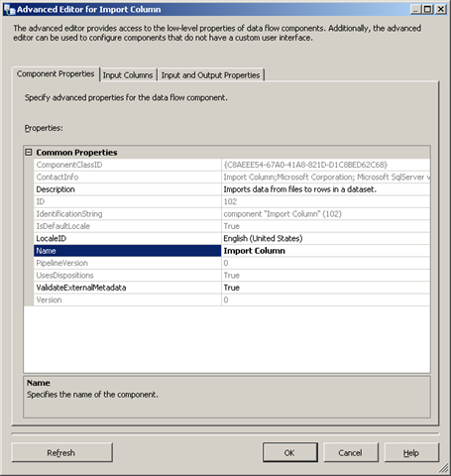The width and height of the screenshot is (451, 476).
Task: Select the IdentificationString property name
Action: (x=69, y=214)
